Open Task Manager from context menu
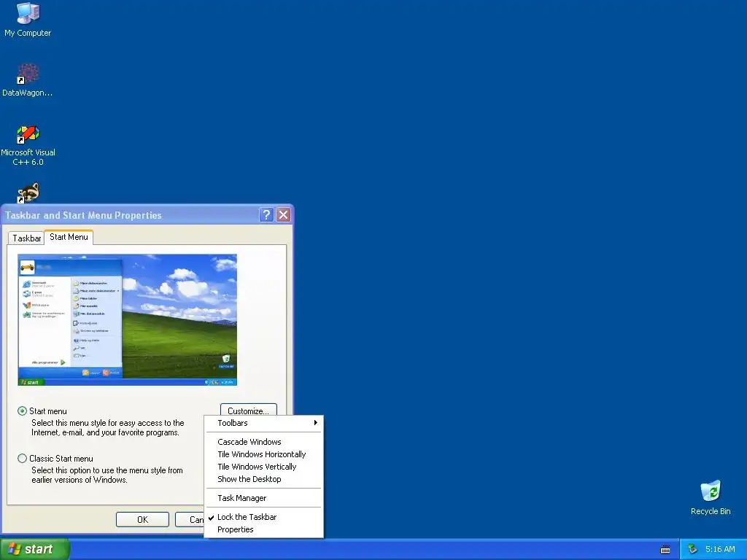The width and height of the screenshot is (747, 560). click(263, 498)
